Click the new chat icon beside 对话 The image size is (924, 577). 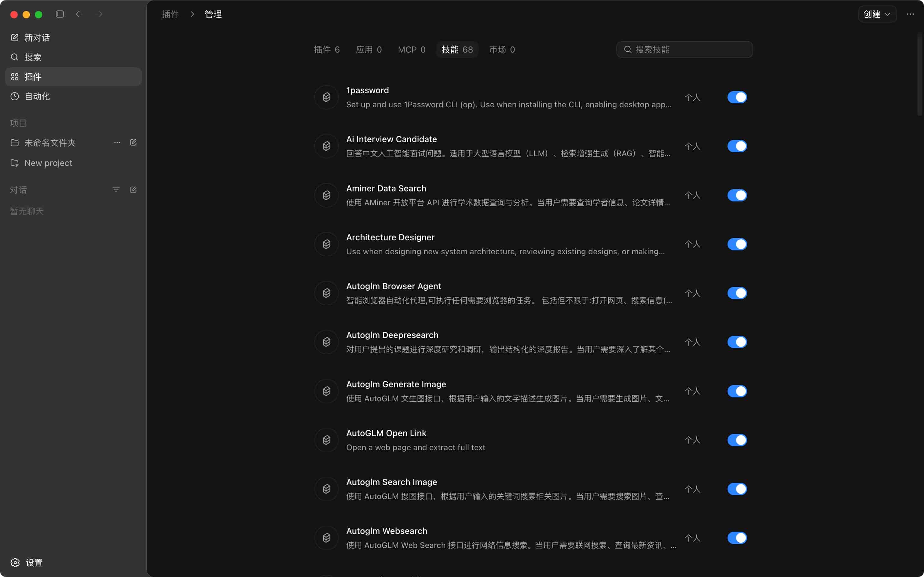(x=133, y=190)
